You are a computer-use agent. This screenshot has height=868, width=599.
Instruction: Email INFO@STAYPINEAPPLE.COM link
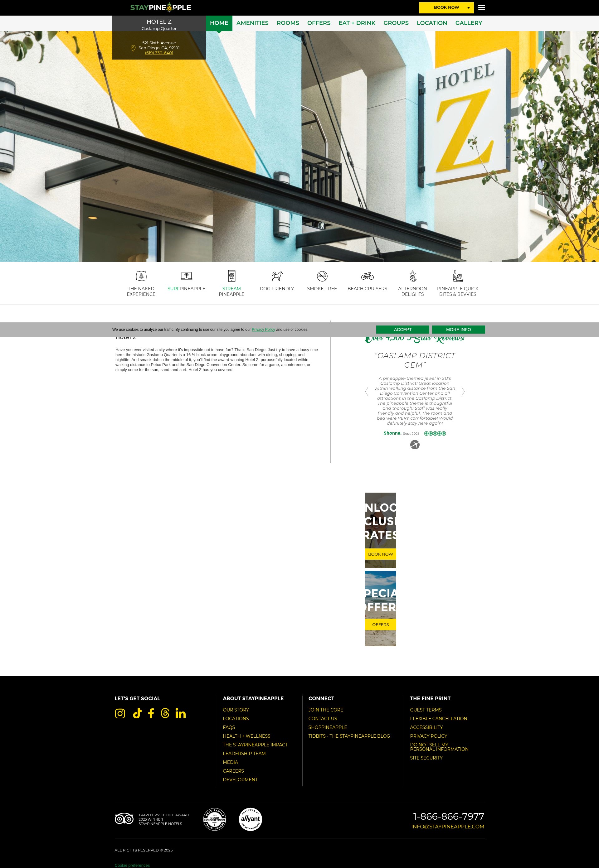tap(447, 826)
